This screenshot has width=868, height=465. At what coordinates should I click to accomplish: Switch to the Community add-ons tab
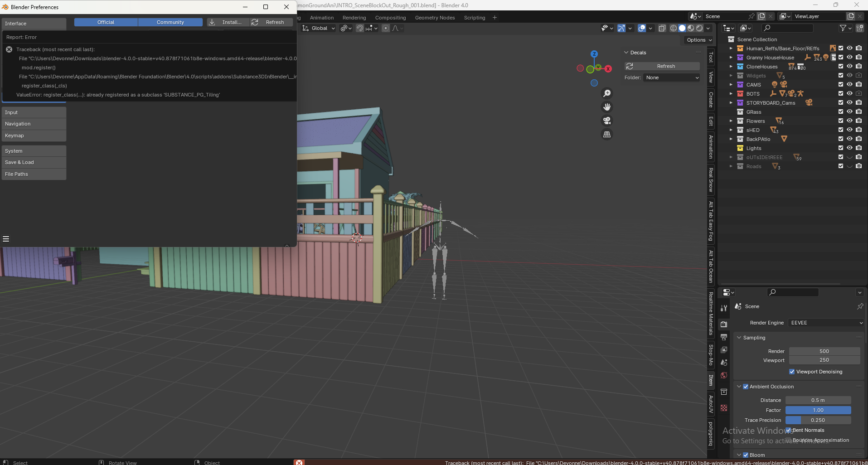pos(170,22)
